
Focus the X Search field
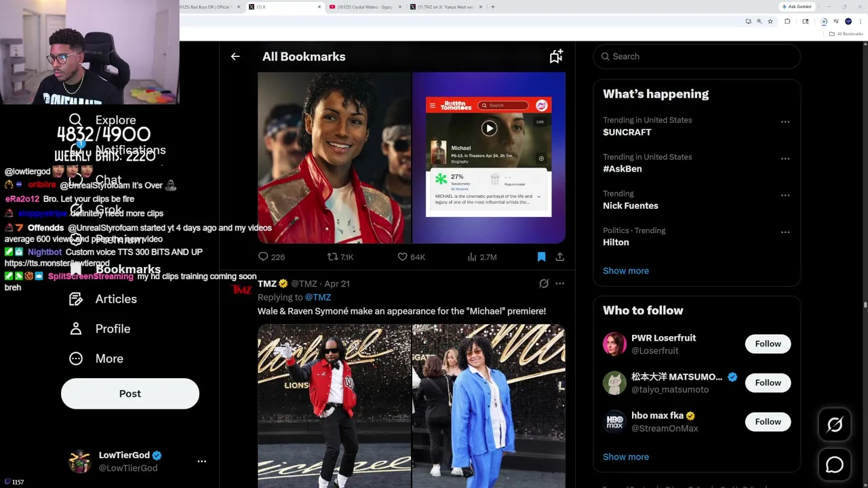tap(697, 56)
